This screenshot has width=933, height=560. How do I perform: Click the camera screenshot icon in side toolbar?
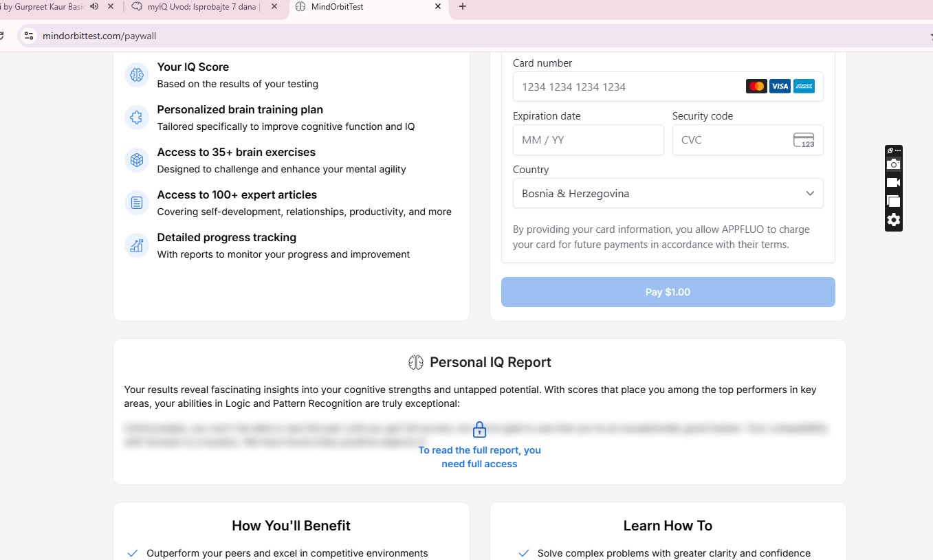click(x=893, y=164)
